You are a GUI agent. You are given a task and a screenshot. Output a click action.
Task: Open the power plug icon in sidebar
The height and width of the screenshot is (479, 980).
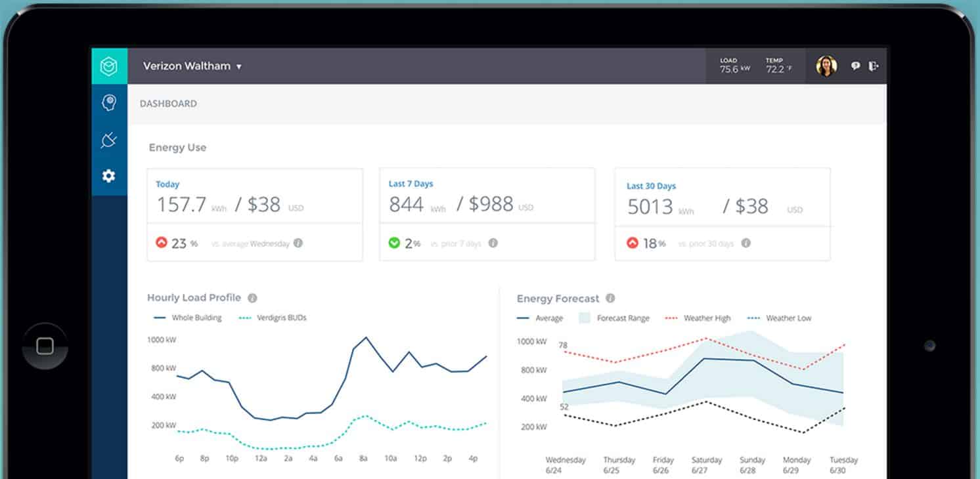click(109, 139)
